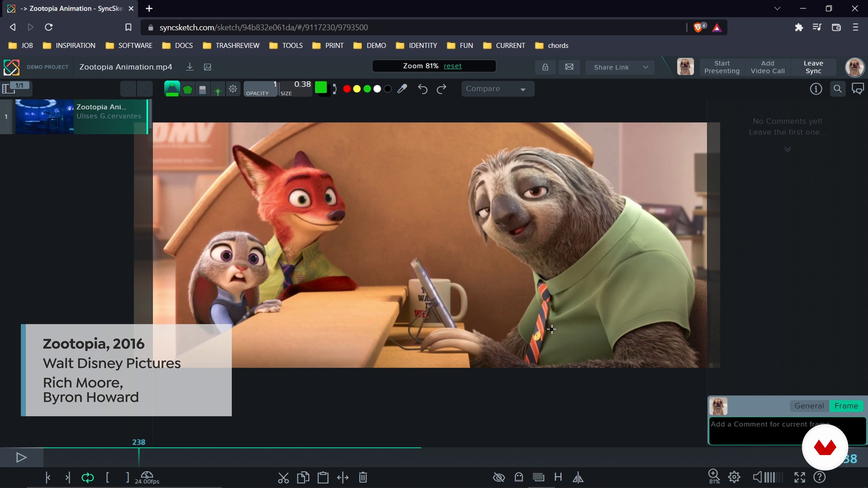Screen dimensions: 868x488
Task: Go to next item arrow
Action: coord(145,89)
